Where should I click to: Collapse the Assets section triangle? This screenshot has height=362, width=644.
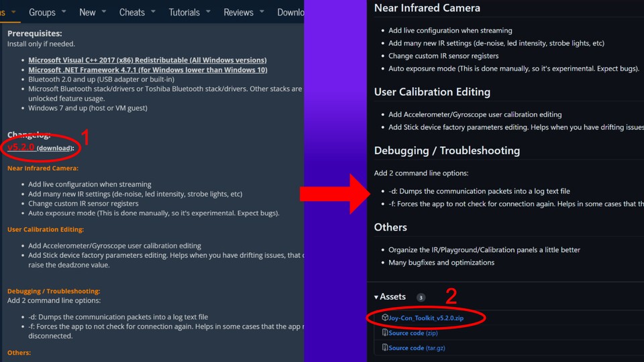[x=376, y=297]
